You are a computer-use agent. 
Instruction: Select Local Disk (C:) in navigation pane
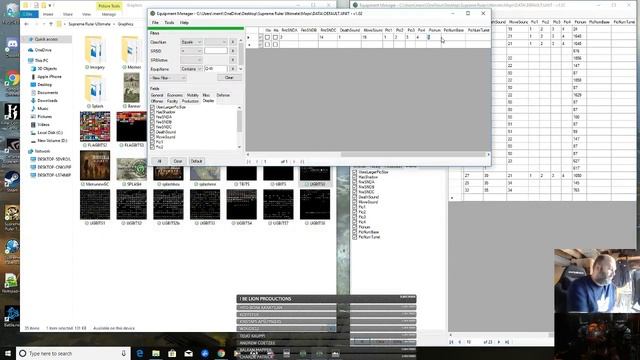click(x=50, y=133)
